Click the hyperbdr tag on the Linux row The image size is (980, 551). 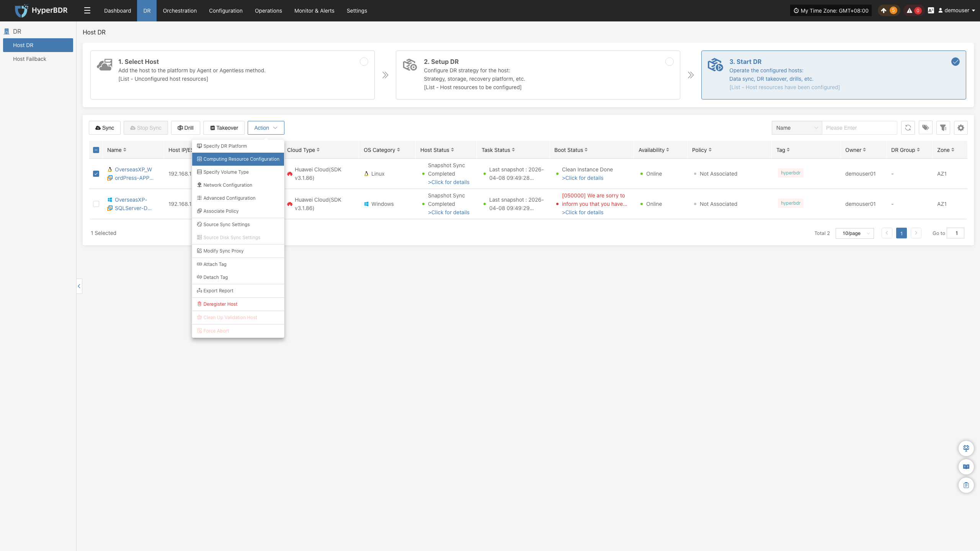tap(791, 173)
